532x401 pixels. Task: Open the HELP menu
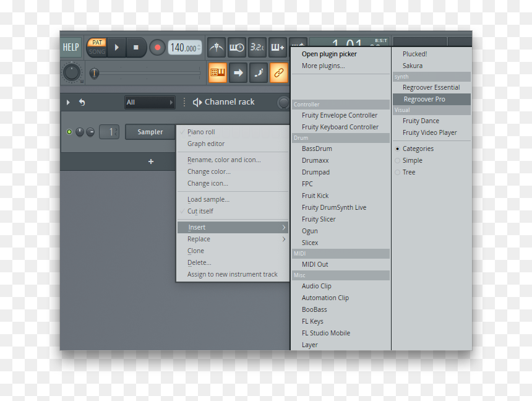click(71, 47)
